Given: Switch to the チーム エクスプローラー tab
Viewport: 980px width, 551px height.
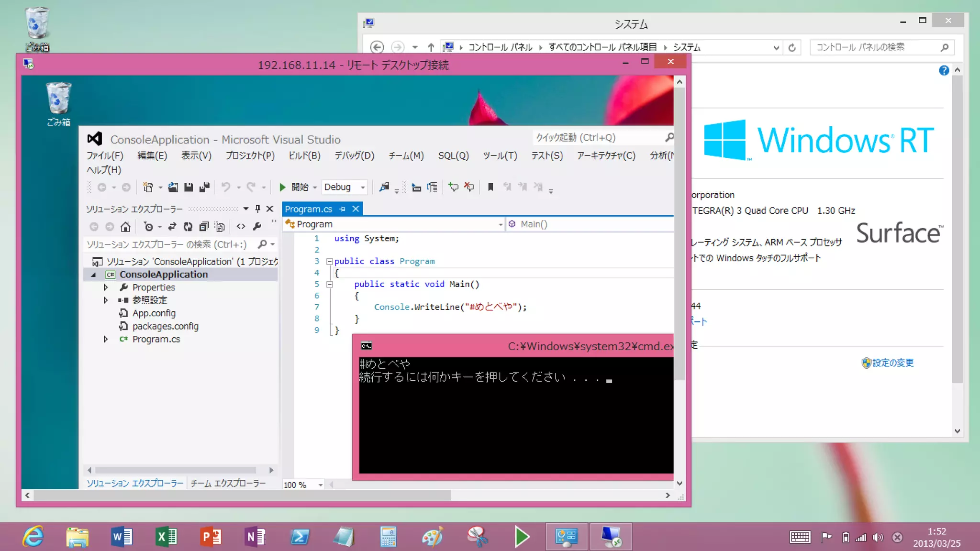Looking at the screenshot, I should coord(228,484).
